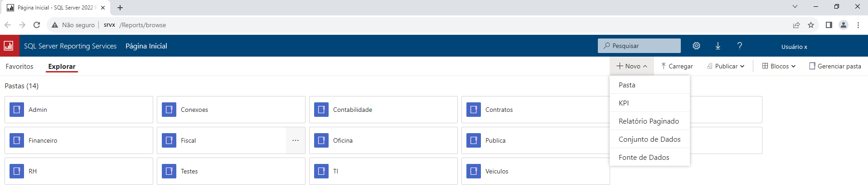
Task: Click the Carregar upload button
Action: tap(677, 66)
